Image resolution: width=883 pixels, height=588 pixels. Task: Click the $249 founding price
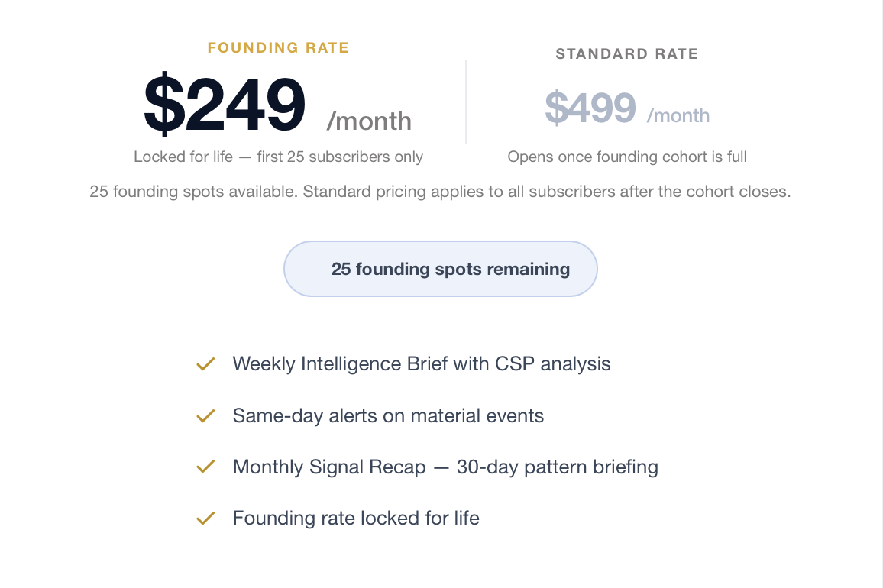tap(225, 105)
